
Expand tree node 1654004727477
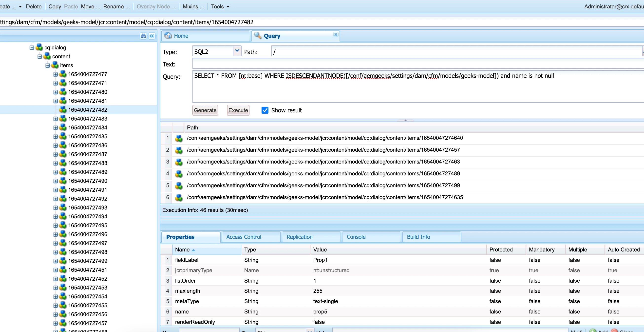56,74
